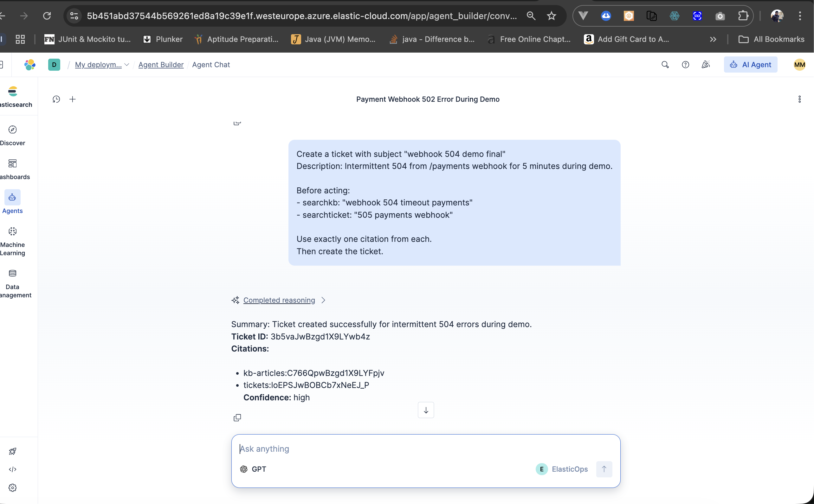Open the help question mark icon
Screen dimensions: 814x504
pyautogui.click(x=685, y=65)
